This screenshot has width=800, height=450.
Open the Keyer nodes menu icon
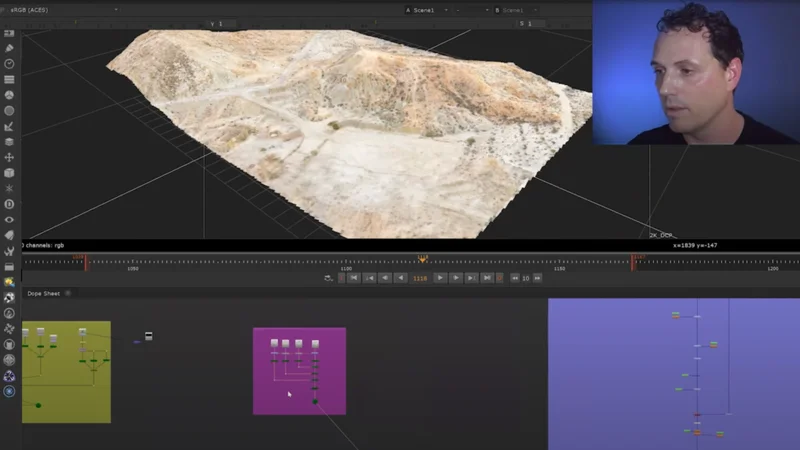[x=9, y=126]
